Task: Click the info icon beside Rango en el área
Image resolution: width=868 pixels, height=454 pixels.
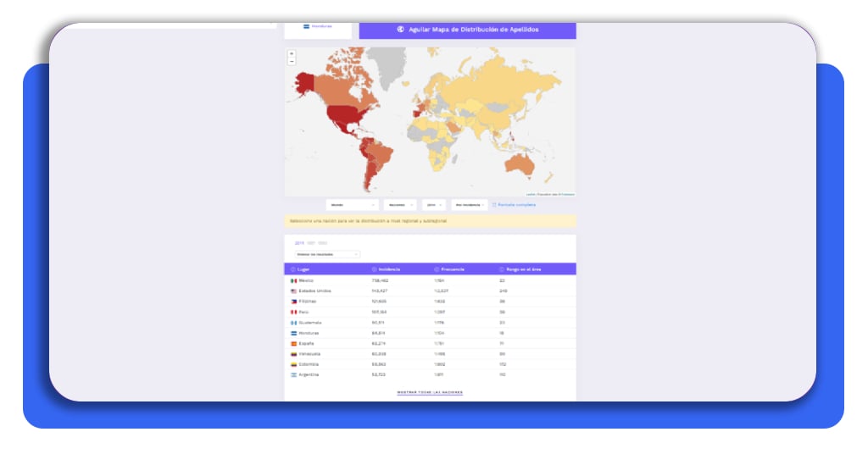Action: 502,269
